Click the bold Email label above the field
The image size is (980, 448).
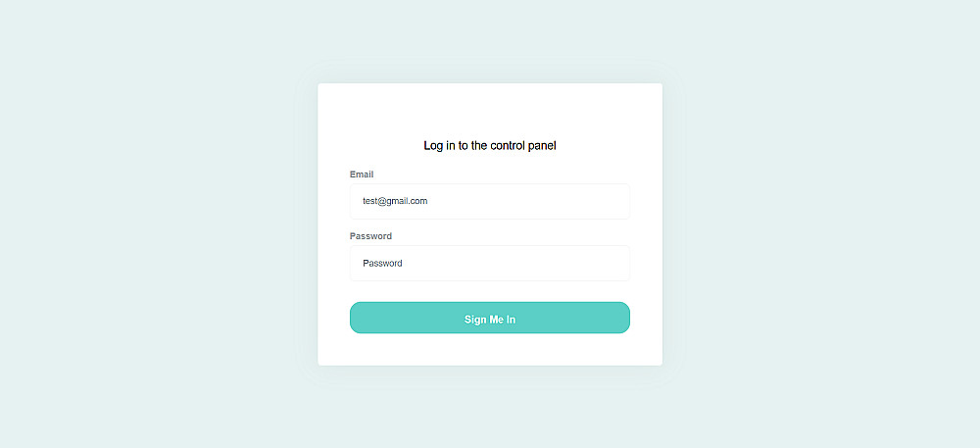362,174
